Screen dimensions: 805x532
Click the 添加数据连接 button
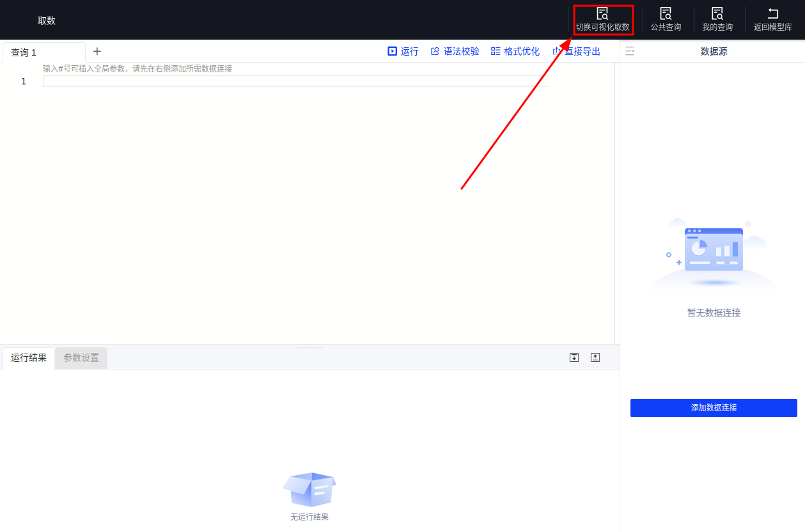tap(714, 408)
